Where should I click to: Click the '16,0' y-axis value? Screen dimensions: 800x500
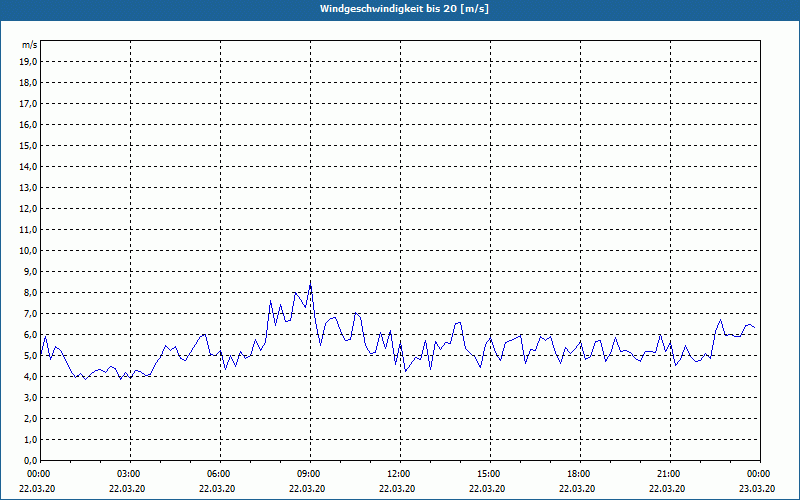(x=29, y=124)
